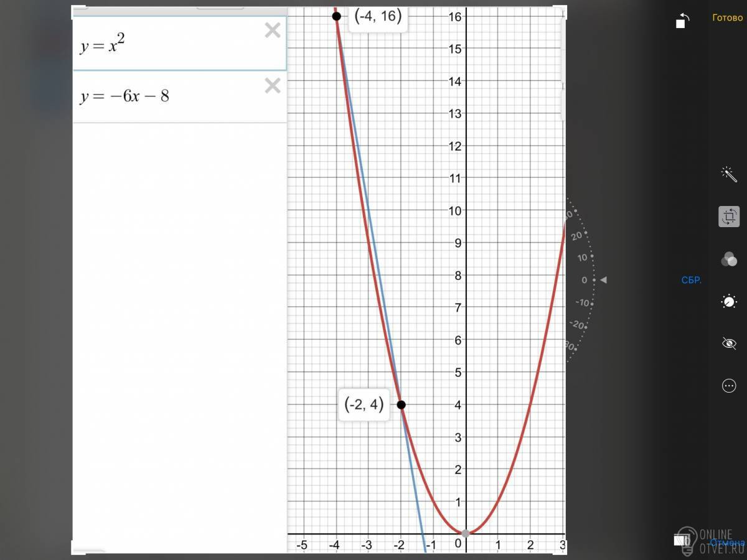Select the crop and rotate tool
747x560 pixels.
pyautogui.click(x=729, y=217)
